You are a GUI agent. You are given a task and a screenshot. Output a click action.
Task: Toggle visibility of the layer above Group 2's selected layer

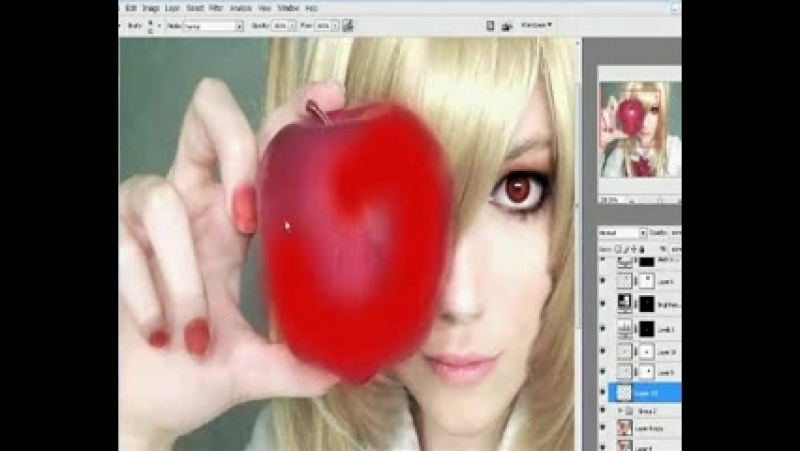point(603,372)
